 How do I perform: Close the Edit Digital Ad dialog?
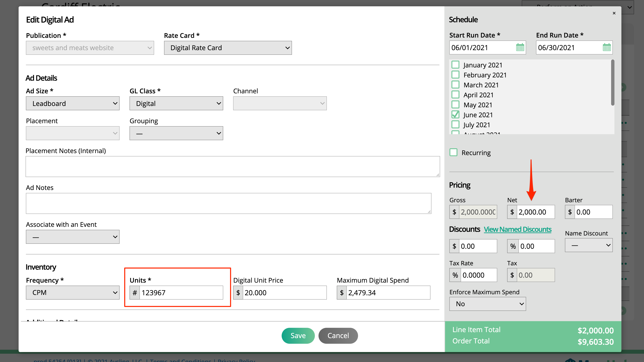point(614,13)
